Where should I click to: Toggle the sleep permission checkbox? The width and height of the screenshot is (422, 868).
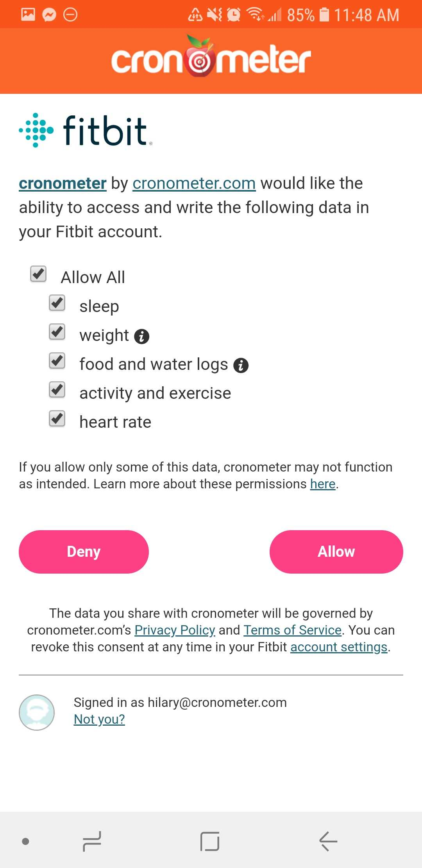click(57, 303)
